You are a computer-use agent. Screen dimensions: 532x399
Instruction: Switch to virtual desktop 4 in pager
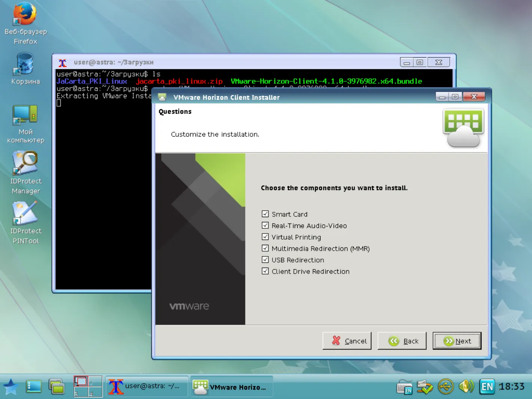(95, 392)
